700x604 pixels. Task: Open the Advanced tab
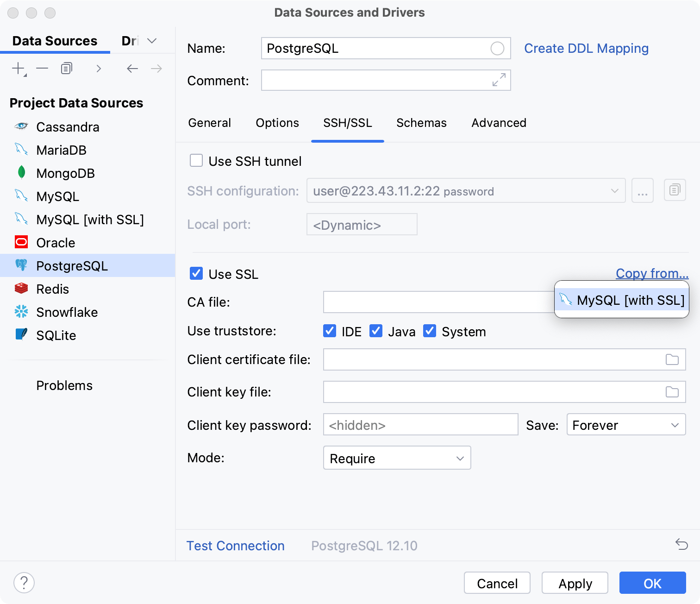(x=499, y=123)
